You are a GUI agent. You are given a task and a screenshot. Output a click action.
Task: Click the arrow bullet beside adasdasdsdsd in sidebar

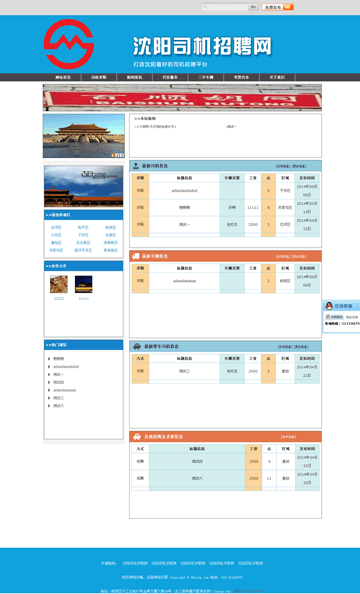tap(49, 367)
